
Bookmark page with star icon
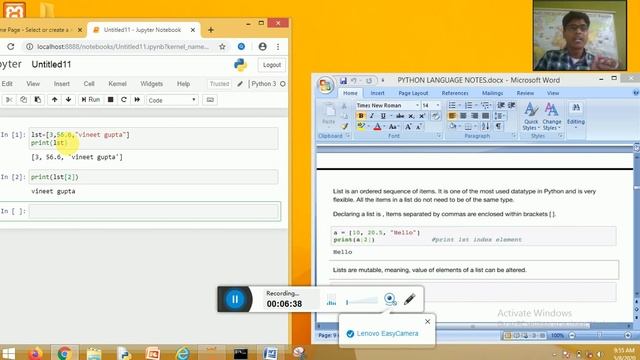click(222, 47)
